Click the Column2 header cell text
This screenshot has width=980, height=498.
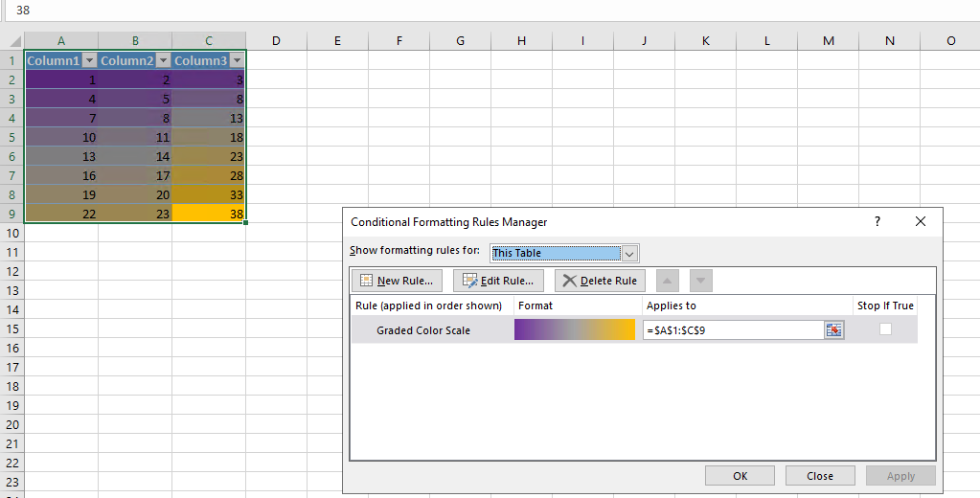126,60
